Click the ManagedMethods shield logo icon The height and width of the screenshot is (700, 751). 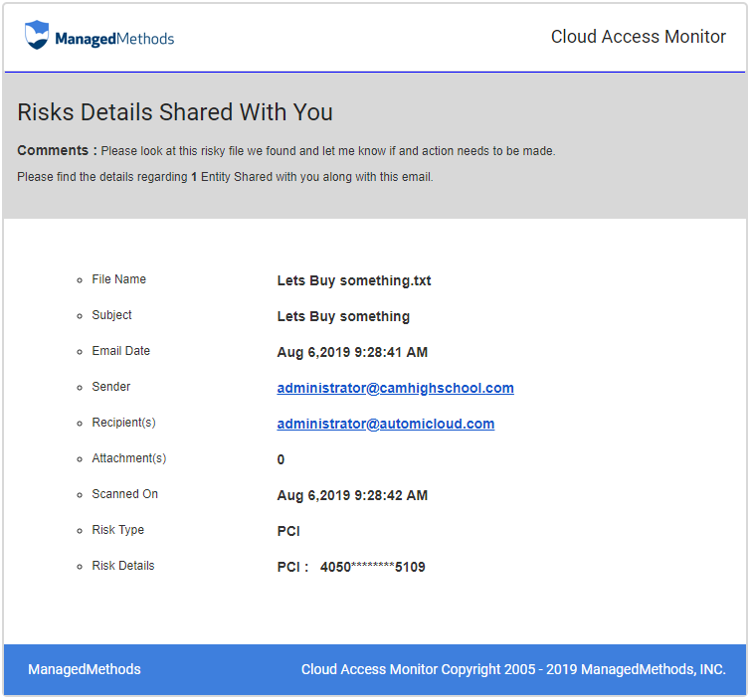[x=37, y=35]
